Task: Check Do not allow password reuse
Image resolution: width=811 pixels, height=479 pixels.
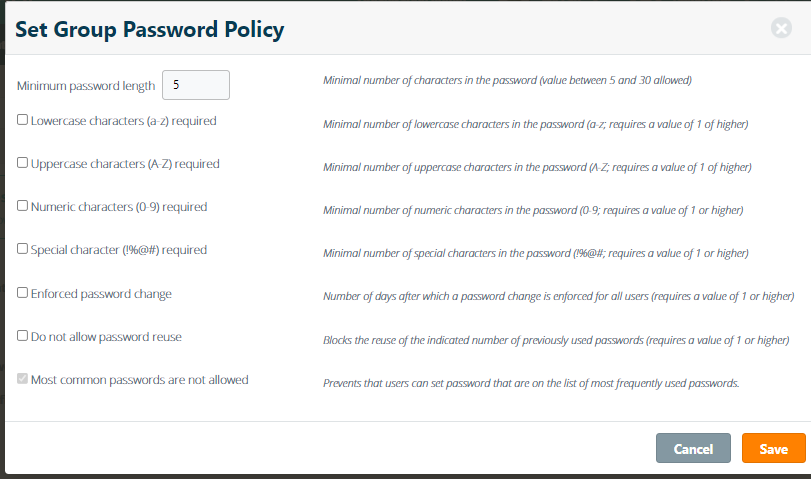Action: (x=23, y=336)
